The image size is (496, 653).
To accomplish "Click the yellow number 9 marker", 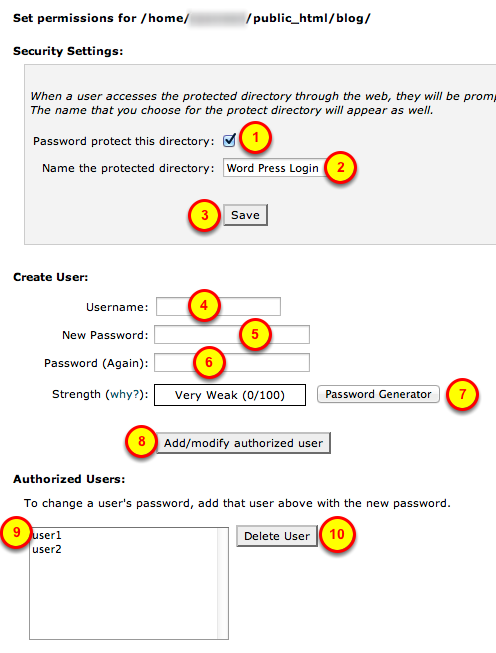I will point(17,532).
